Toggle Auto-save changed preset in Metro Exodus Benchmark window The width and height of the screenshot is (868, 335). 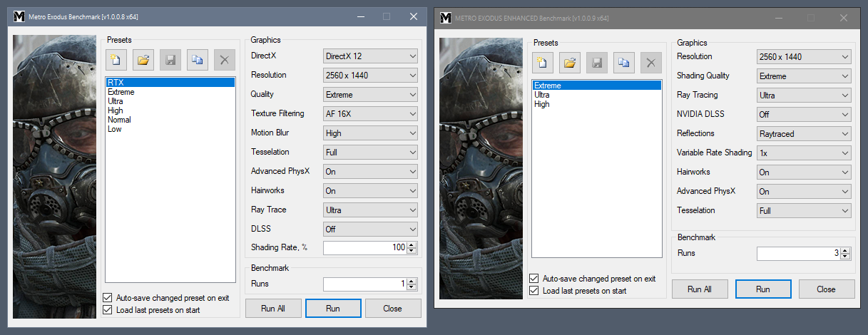108,297
